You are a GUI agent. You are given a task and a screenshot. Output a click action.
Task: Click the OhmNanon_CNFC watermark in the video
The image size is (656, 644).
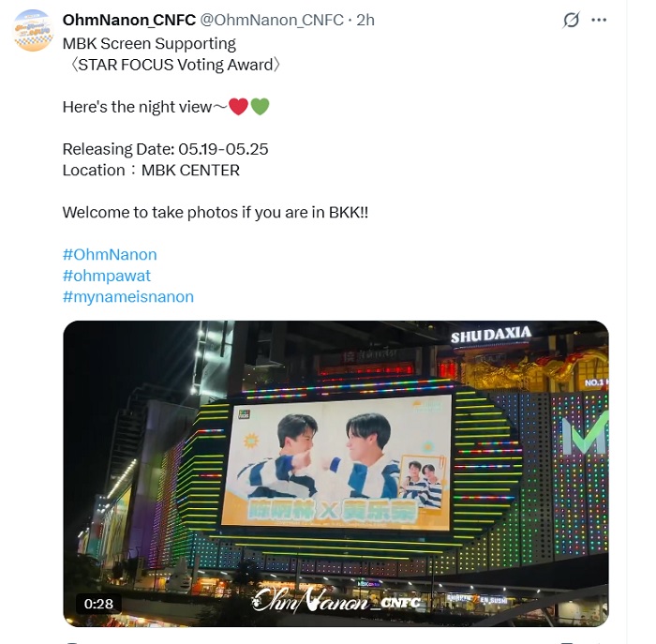pos(336,601)
